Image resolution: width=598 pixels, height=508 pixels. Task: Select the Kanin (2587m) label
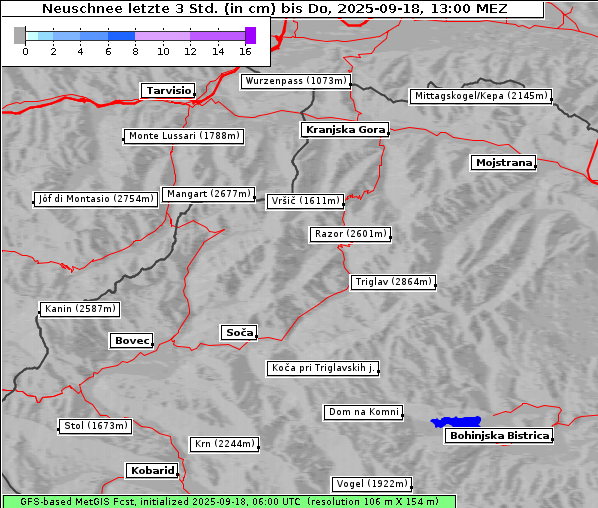pos(80,309)
